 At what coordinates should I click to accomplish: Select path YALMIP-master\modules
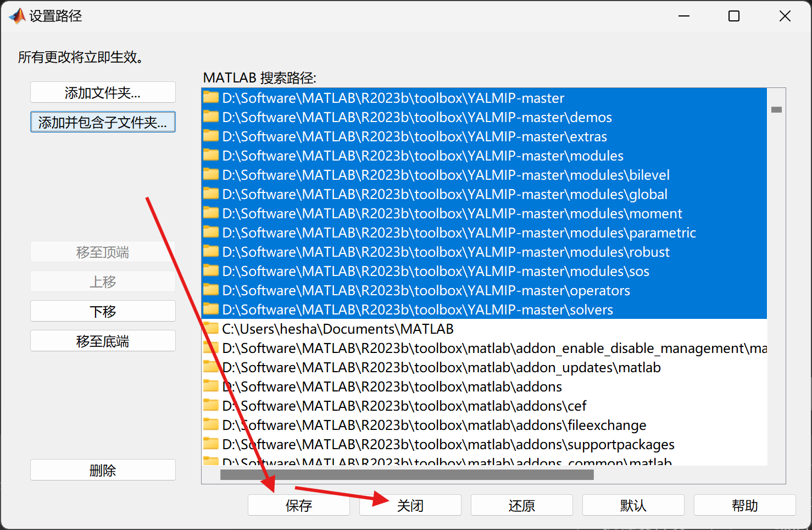pyautogui.click(x=484, y=156)
